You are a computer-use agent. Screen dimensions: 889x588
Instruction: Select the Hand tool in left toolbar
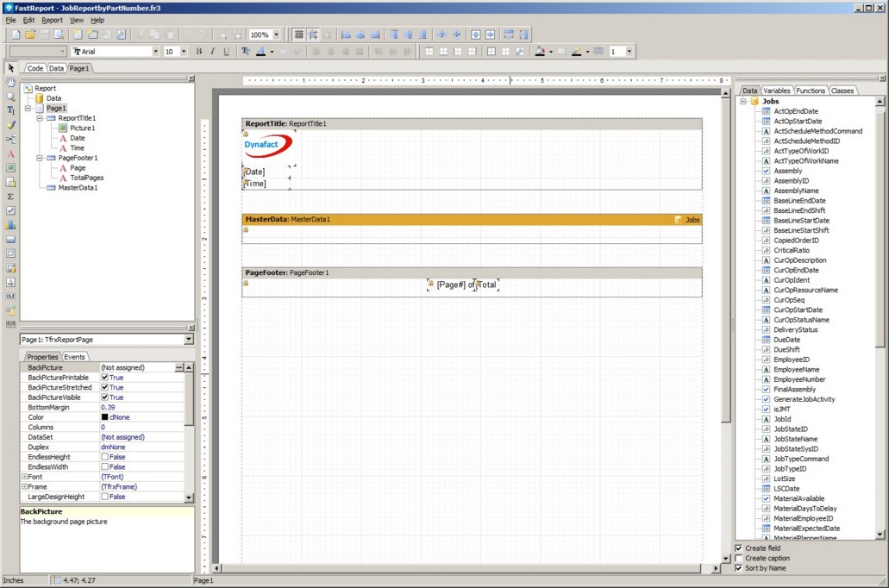tap(11, 82)
